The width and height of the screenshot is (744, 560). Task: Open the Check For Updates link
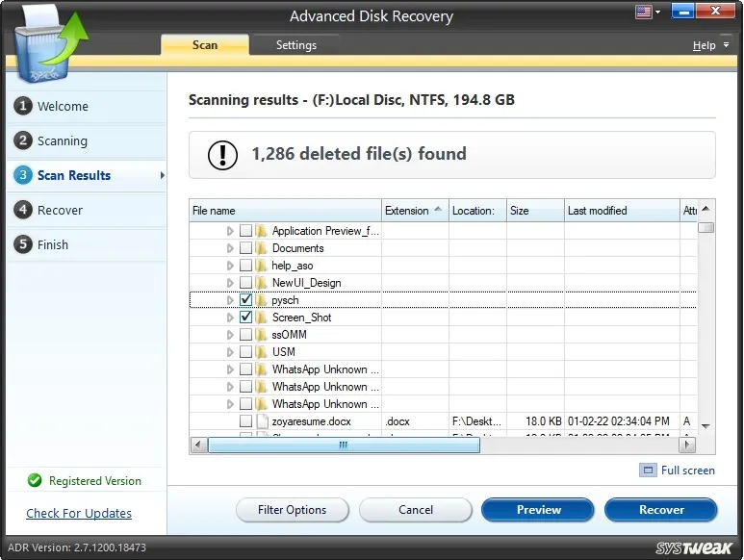pos(79,513)
